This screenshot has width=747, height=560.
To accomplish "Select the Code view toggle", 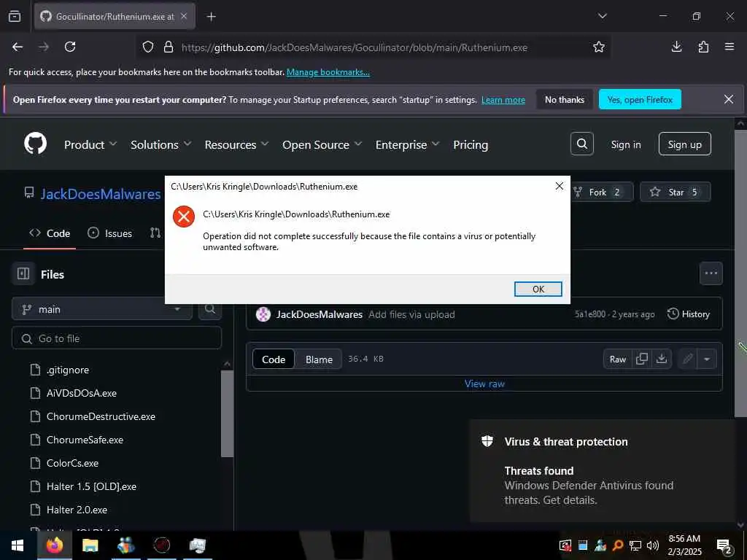I will [274, 359].
